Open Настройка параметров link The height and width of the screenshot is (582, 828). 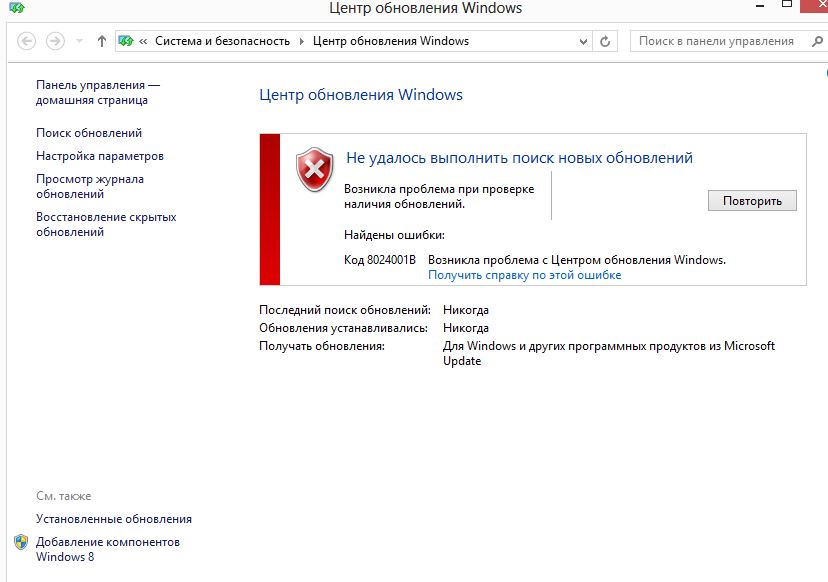100,156
